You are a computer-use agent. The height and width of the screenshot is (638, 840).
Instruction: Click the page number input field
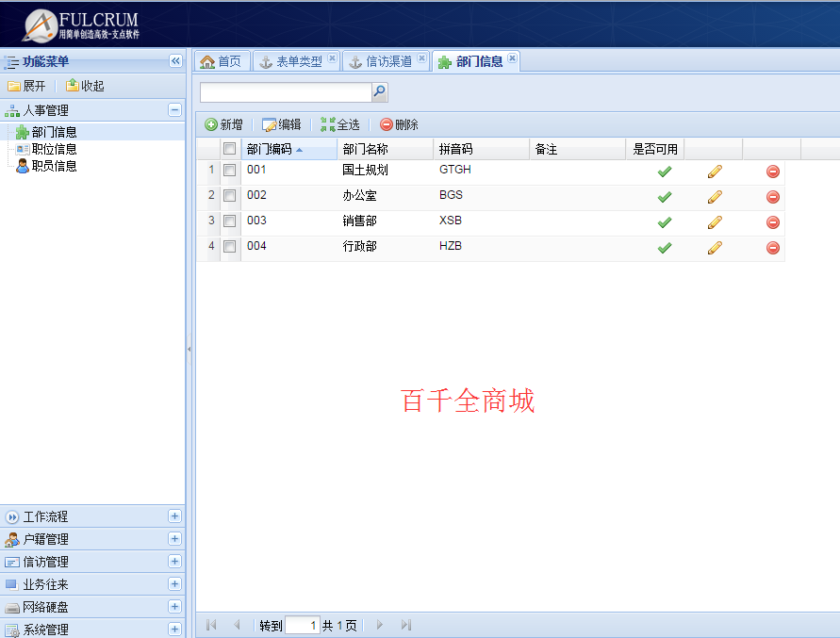[303, 625]
